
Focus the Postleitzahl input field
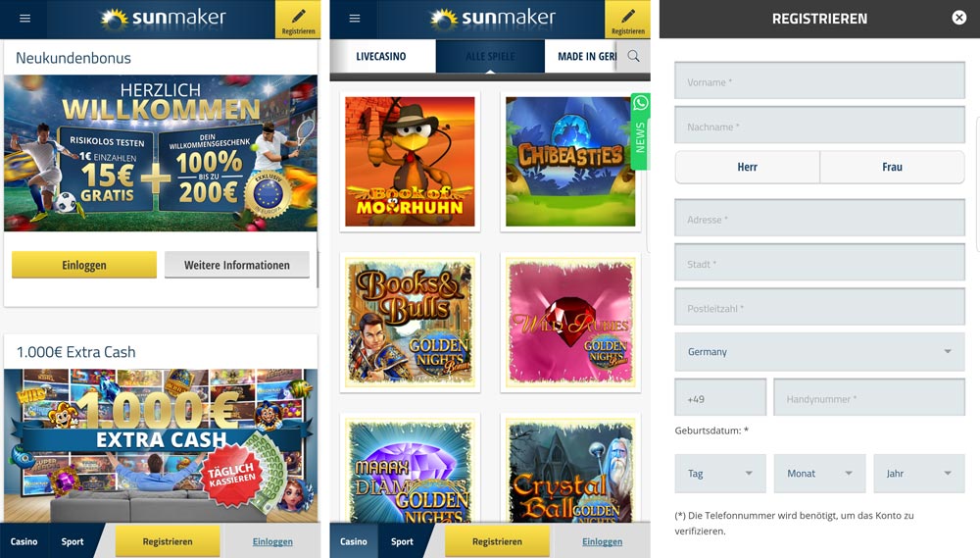point(819,308)
